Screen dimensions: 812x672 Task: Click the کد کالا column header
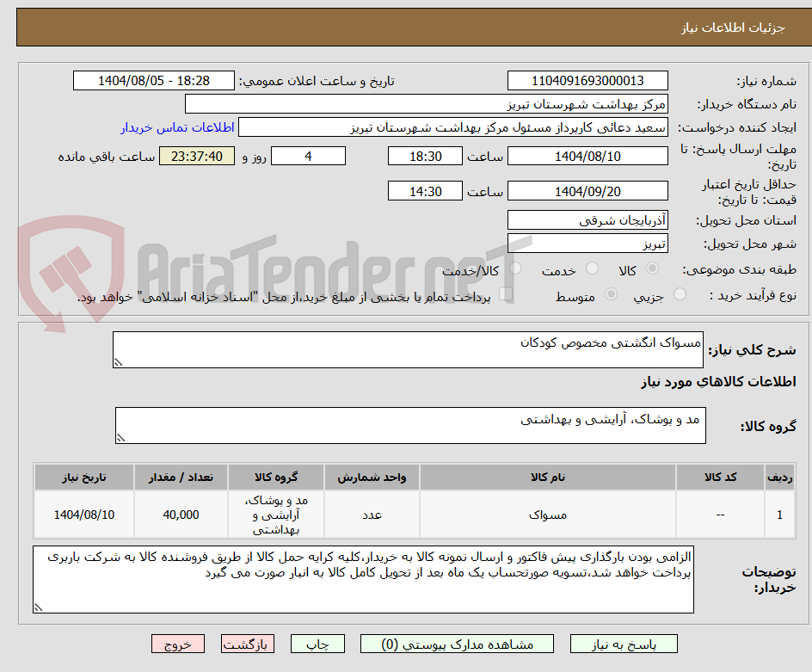[720, 478]
